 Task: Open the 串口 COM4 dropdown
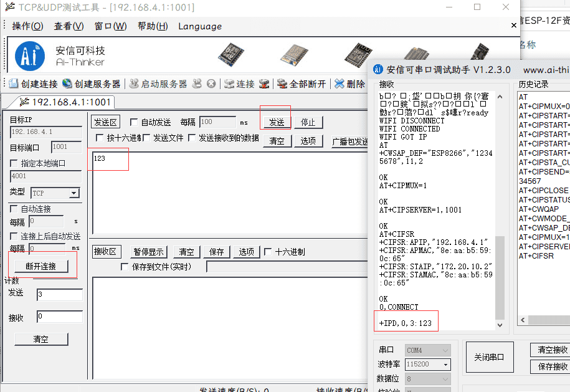click(x=445, y=350)
